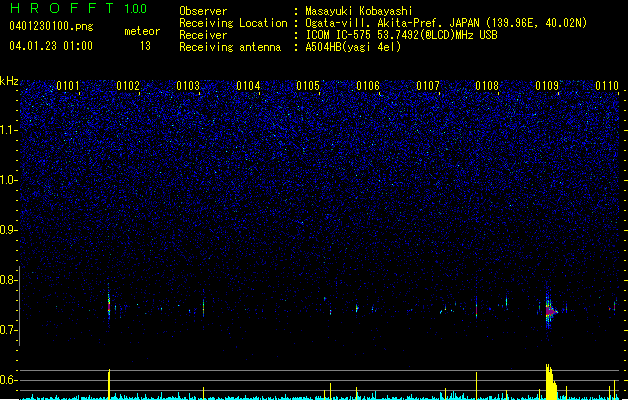Viewport: 629px width, 400px height.
Task: Click the 0.7 frequency axis label
Action: [x=8, y=330]
